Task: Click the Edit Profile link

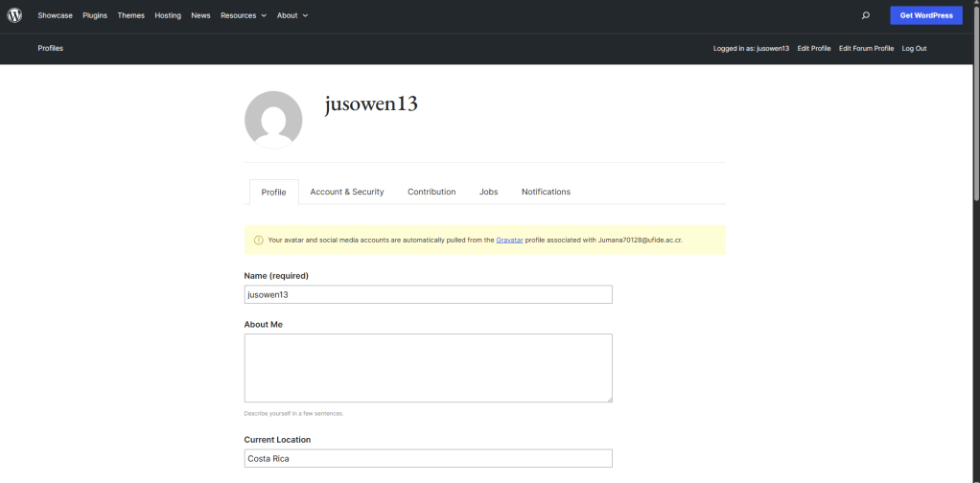Action: [814, 48]
